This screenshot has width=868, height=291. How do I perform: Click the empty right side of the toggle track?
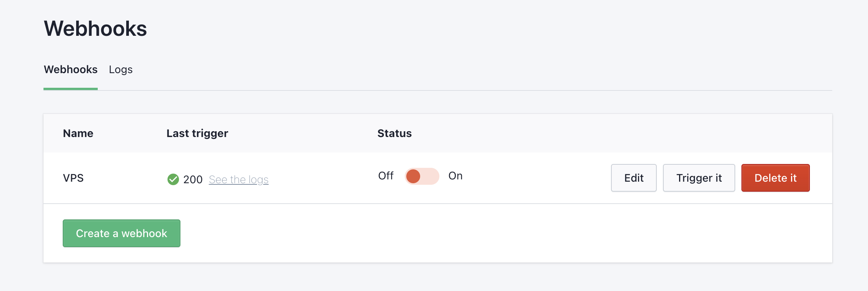coord(431,176)
